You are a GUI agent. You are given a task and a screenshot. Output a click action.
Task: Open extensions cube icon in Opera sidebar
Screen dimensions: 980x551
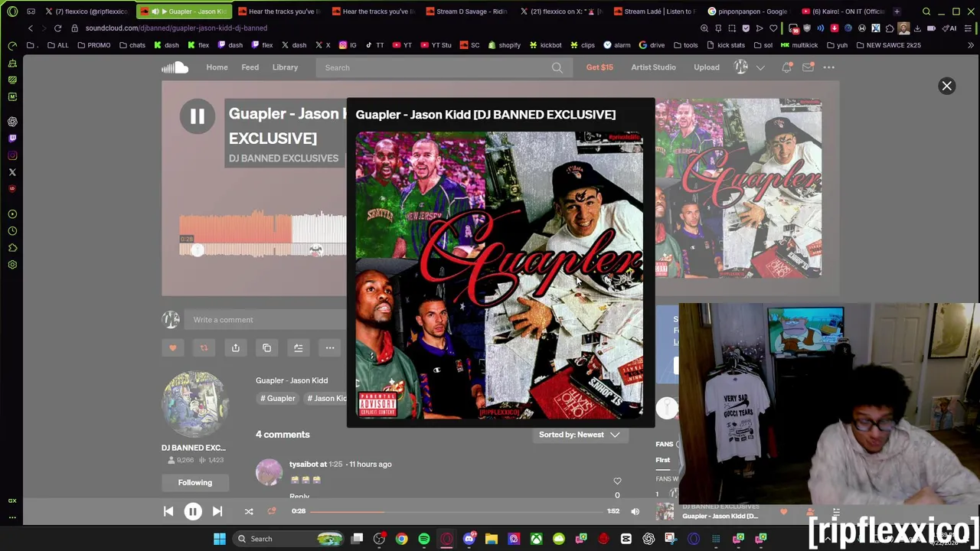pyautogui.click(x=12, y=248)
